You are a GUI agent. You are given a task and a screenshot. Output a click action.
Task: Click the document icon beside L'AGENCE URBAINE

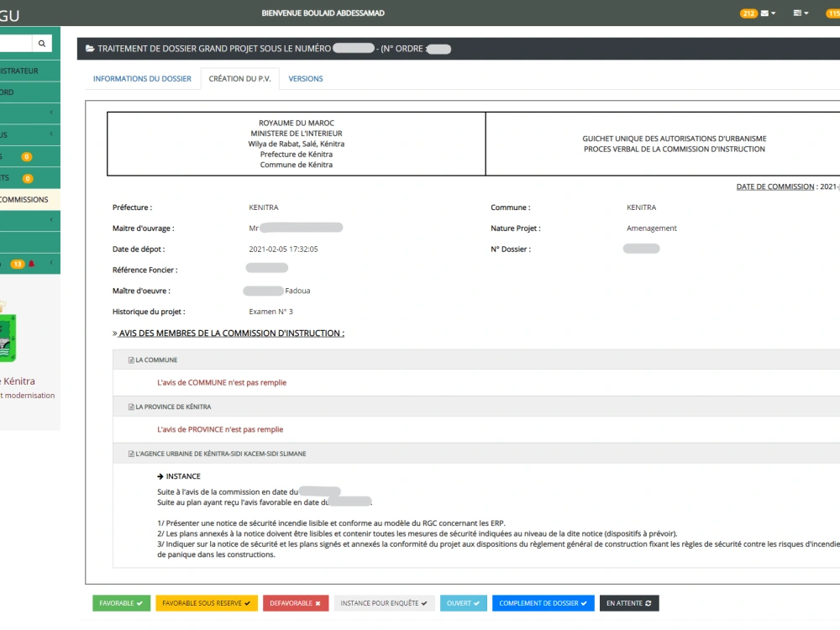coord(131,454)
